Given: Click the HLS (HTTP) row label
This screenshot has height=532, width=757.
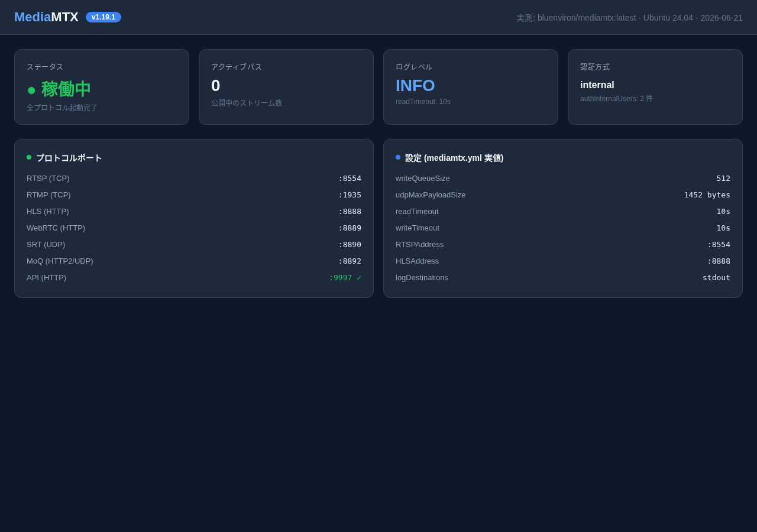Looking at the screenshot, I should pyautogui.click(x=48, y=212).
